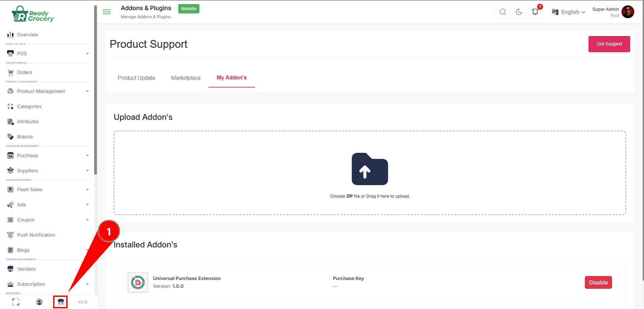Open the user profile icon in sidebar footer

(39, 302)
